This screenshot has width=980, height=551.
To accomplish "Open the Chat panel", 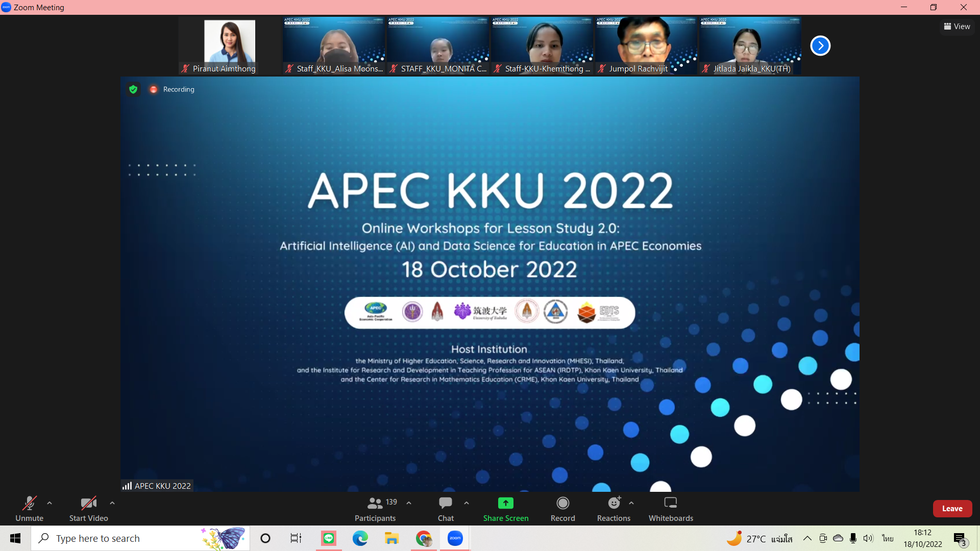I will (x=445, y=504).
